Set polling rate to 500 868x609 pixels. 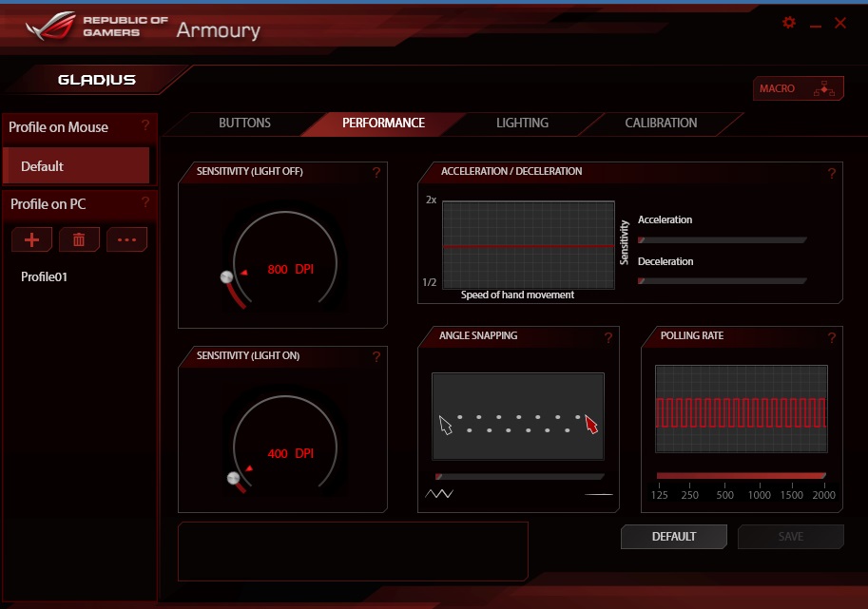click(x=724, y=494)
